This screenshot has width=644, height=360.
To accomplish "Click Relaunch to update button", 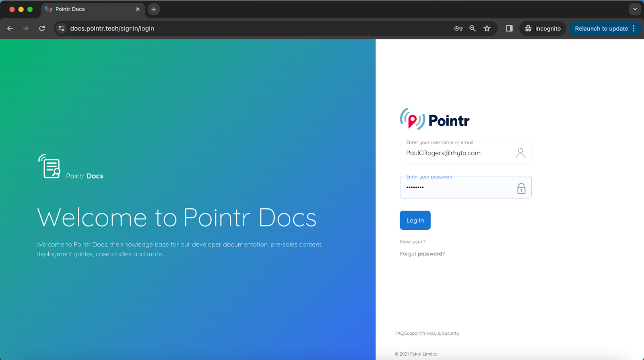I will click(601, 29).
